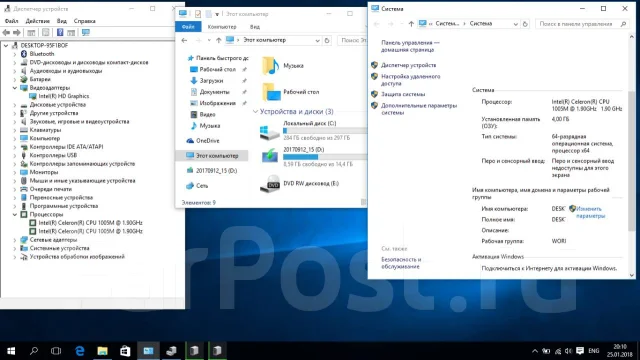Expand the Контроллеры USB category

click(x=15, y=155)
